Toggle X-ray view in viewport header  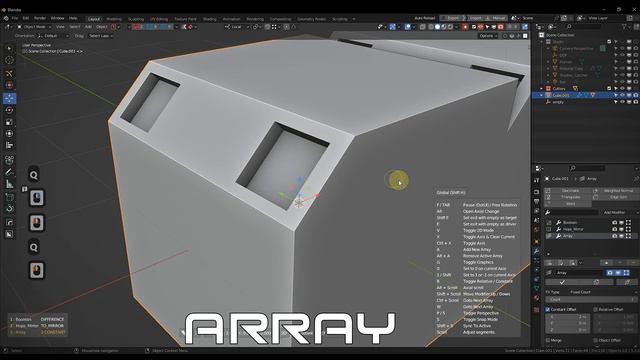pyautogui.click(x=422, y=27)
